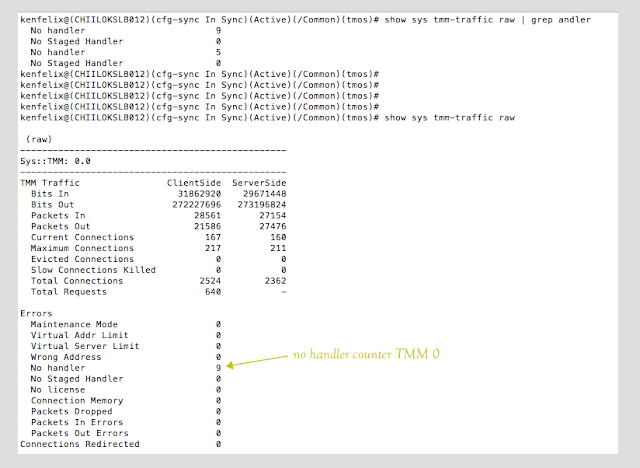Click the 'Total Connections' label
The height and width of the screenshot is (468, 640).
[77, 281]
